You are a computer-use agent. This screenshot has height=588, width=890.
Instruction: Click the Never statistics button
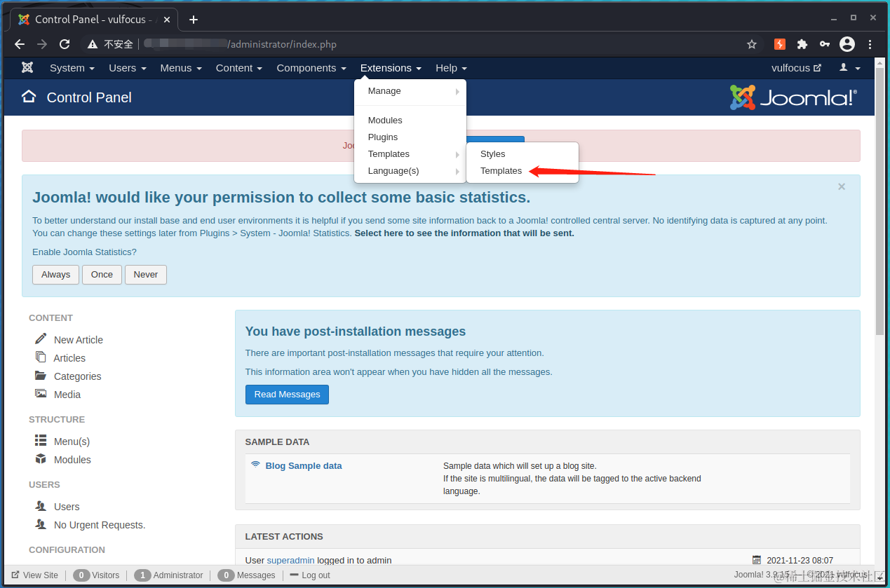[x=146, y=275]
